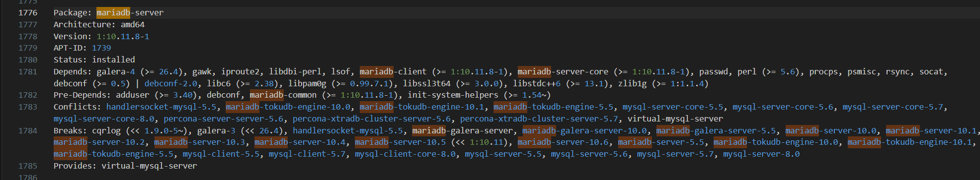Click 'passwd' in the Depends line

click(x=714, y=72)
